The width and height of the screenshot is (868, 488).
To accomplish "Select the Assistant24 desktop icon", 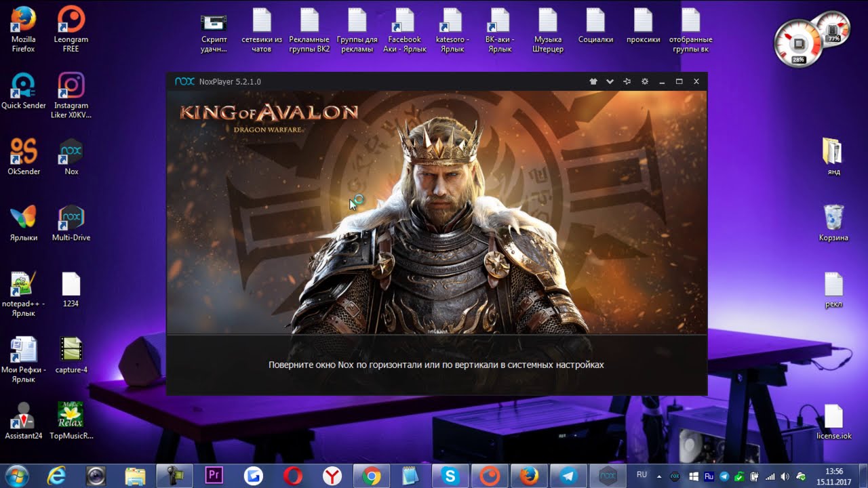I will click(x=24, y=421).
